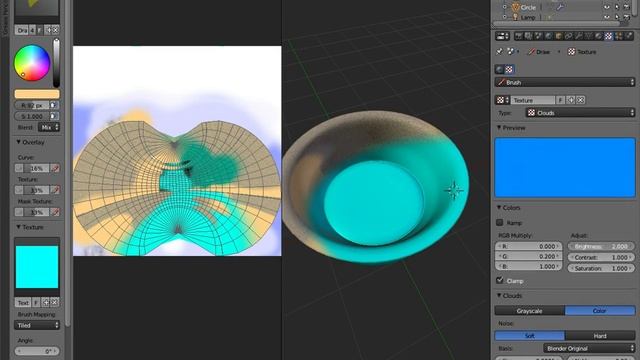
Task: Open the Particles properties tab icon
Action: click(x=618, y=36)
